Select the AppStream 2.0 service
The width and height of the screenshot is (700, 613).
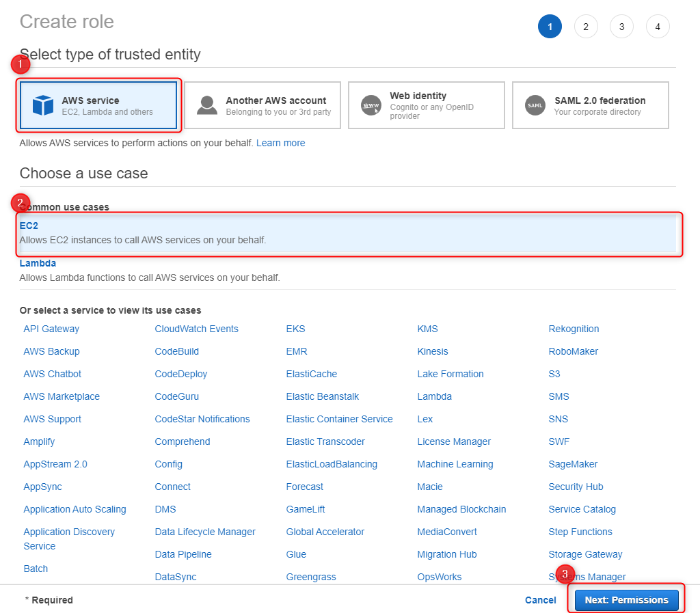pyautogui.click(x=55, y=464)
